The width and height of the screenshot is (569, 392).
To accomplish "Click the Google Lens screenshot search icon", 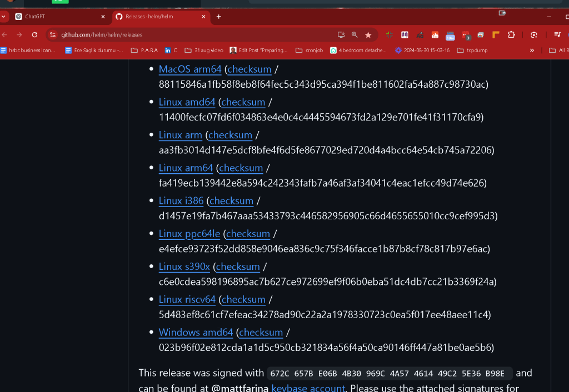I will [534, 35].
